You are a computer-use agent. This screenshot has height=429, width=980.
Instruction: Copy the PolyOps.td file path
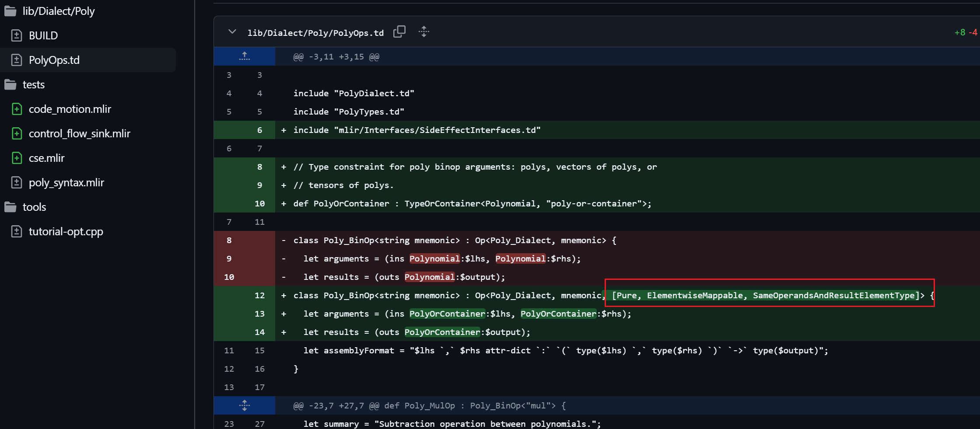(399, 32)
